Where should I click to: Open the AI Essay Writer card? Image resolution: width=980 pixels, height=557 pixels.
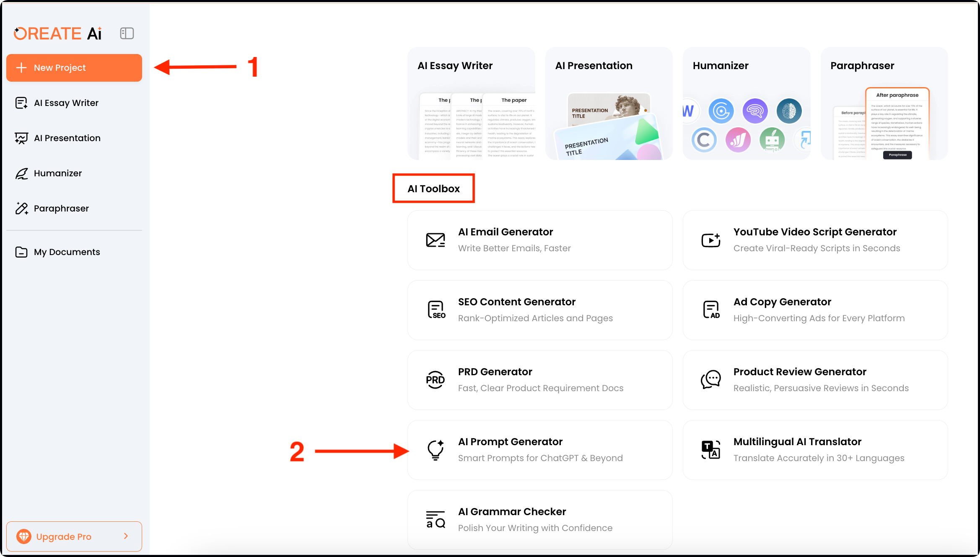click(471, 104)
